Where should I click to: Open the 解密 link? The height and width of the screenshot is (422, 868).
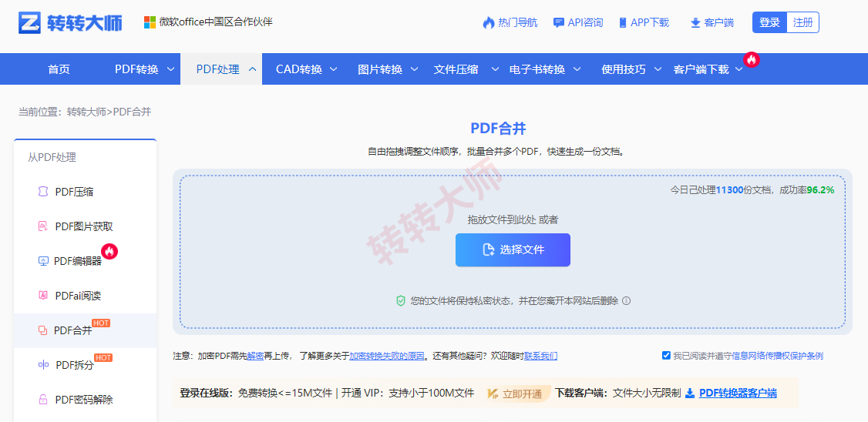click(255, 356)
